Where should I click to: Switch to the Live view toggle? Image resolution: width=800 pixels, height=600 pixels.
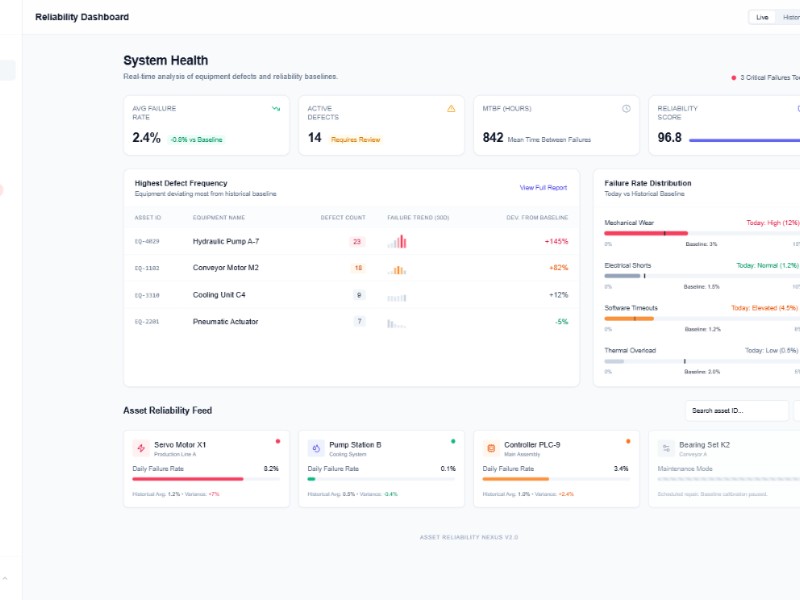click(x=762, y=17)
